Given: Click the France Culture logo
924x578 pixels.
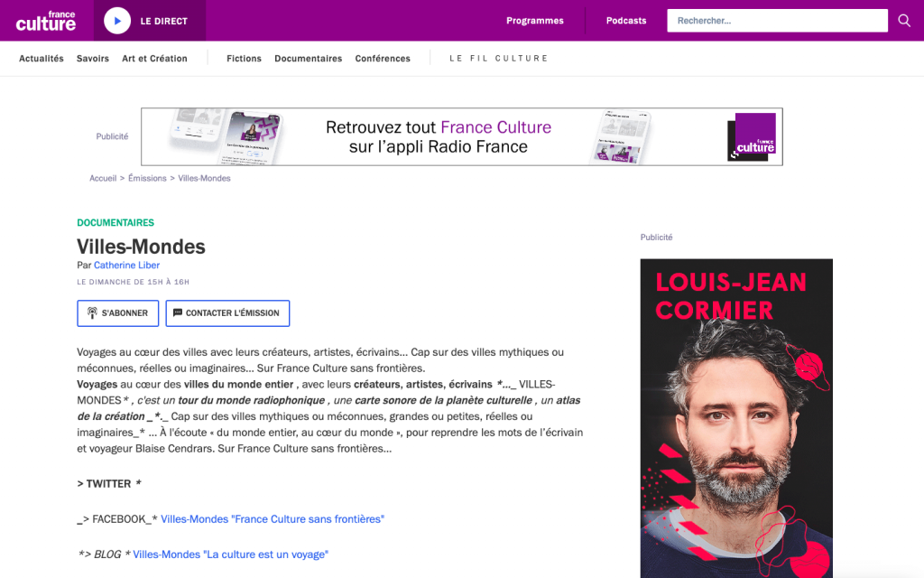Looking at the screenshot, I should (46, 21).
